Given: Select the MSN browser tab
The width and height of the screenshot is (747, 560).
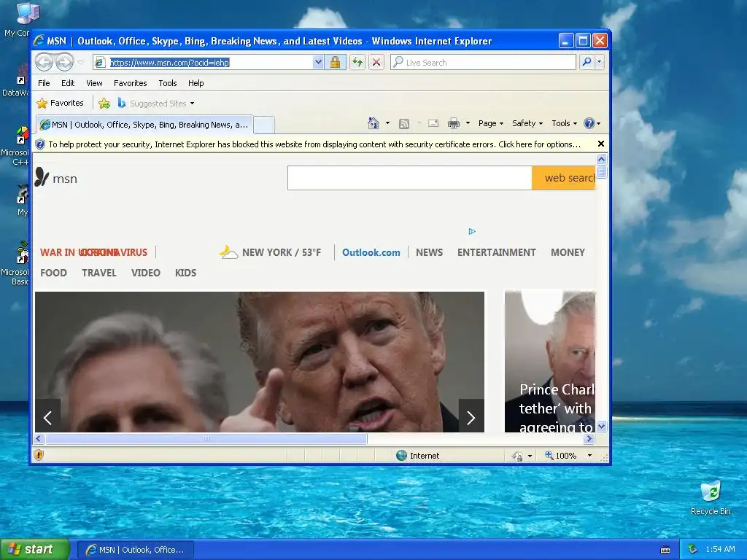Looking at the screenshot, I should tap(144, 125).
